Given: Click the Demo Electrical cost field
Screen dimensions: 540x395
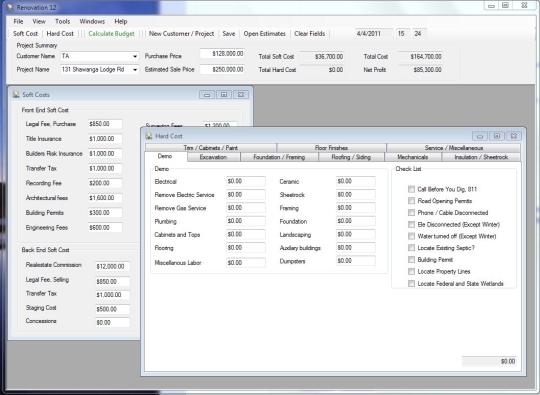Looking at the screenshot, I should (246, 181).
